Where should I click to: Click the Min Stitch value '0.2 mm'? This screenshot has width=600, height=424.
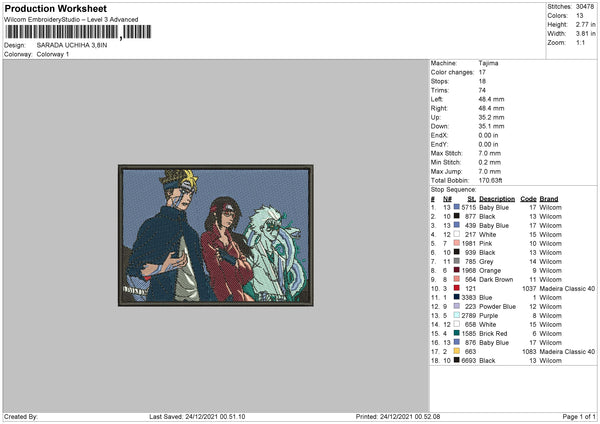click(x=489, y=162)
